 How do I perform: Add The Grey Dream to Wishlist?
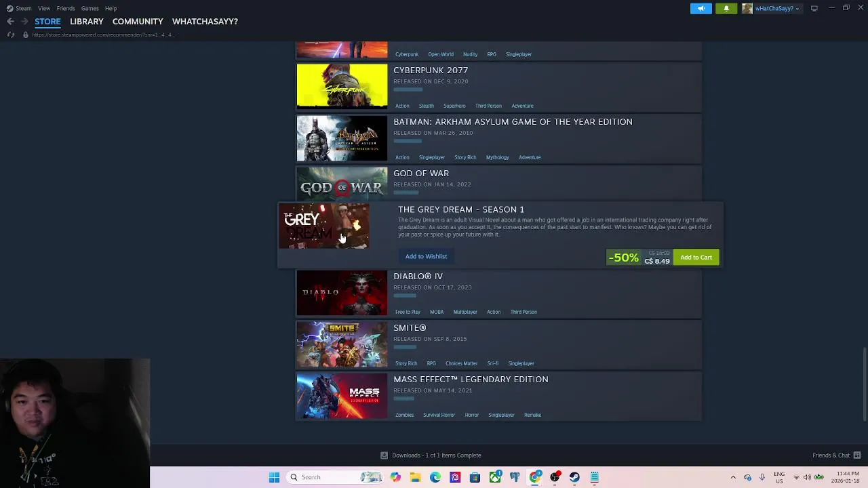point(426,256)
